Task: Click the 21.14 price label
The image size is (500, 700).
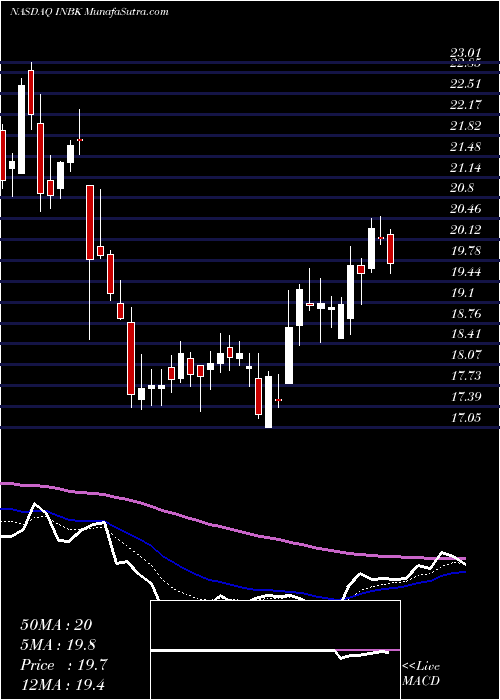Action: point(465,168)
